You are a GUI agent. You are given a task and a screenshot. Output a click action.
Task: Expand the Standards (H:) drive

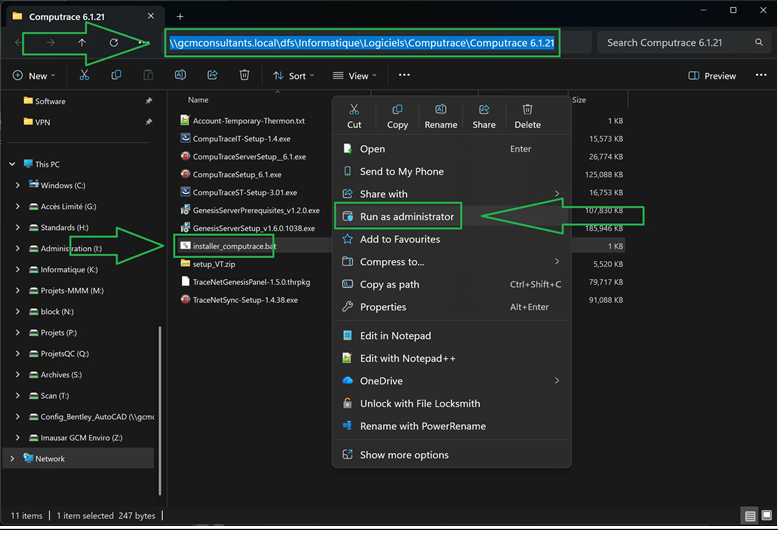tap(18, 227)
